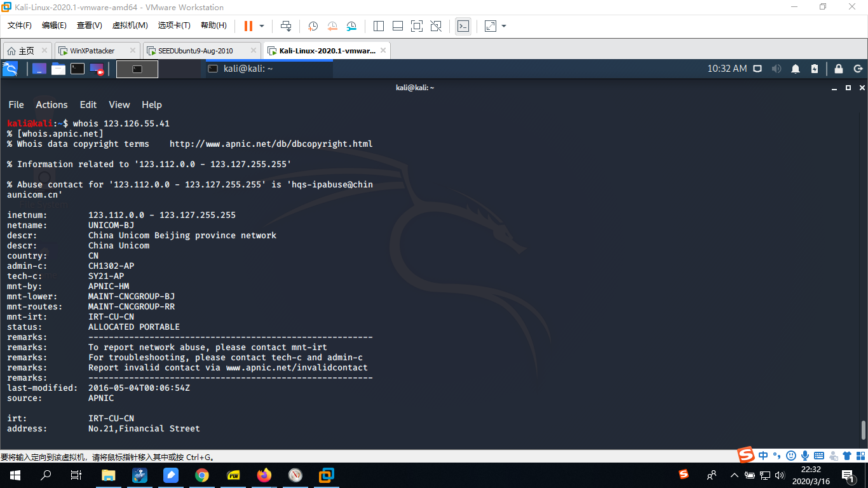
Task: Lock the Kali screen with the padlock icon
Action: (839, 69)
